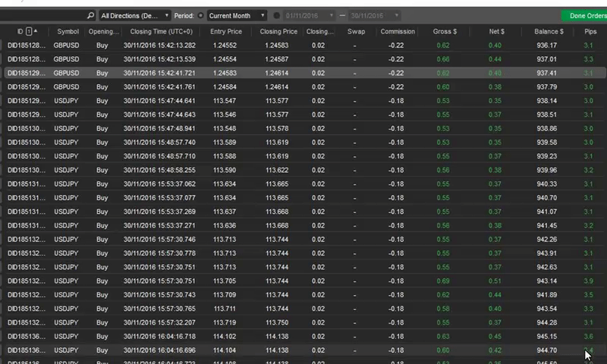Click USDJPY symbol in the 938.14 balance row
This screenshot has height=364, width=607.
(x=66, y=101)
